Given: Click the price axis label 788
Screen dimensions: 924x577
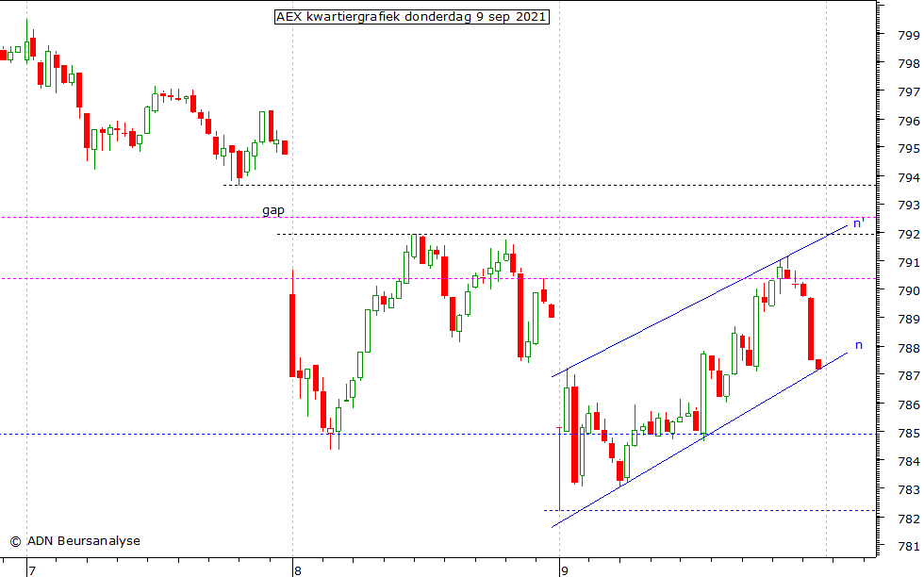Looking at the screenshot, I should (x=908, y=348).
